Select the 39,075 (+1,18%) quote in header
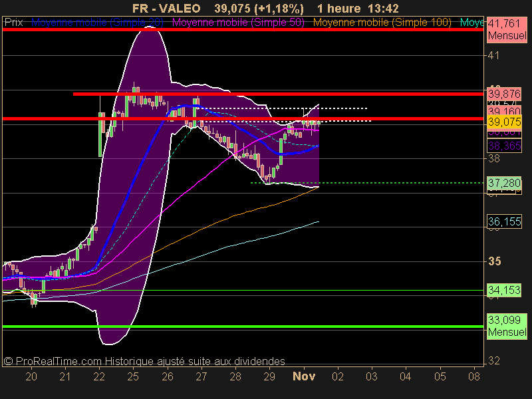This screenshot has width=532, height=399. pyautogui.click(x=259, y=9)
